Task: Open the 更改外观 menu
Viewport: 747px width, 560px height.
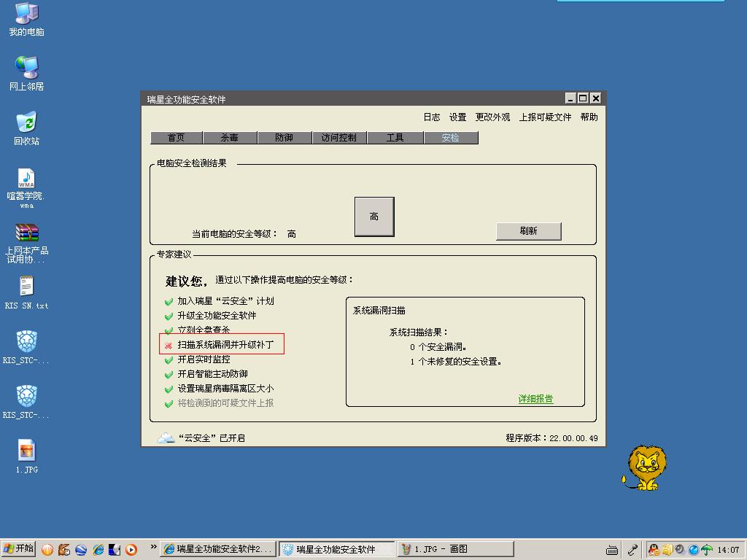Action: [x=492, y=117]
